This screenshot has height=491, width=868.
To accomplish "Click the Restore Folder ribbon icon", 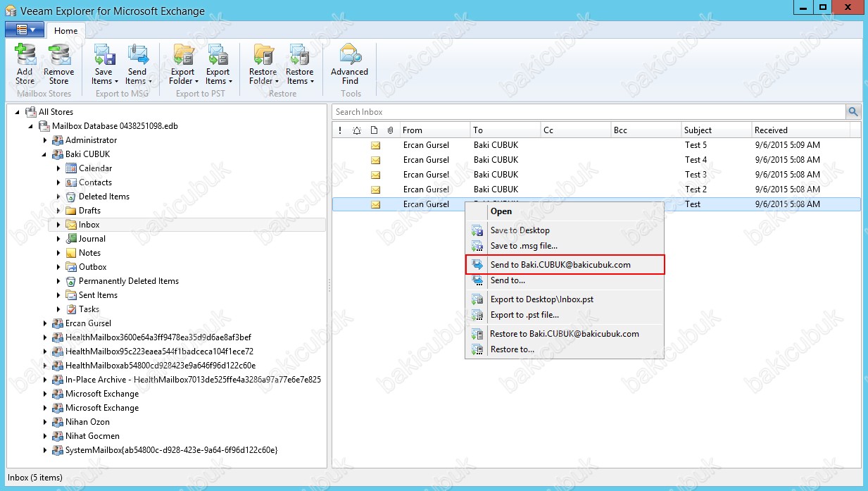I will click(x=263, y=55).
